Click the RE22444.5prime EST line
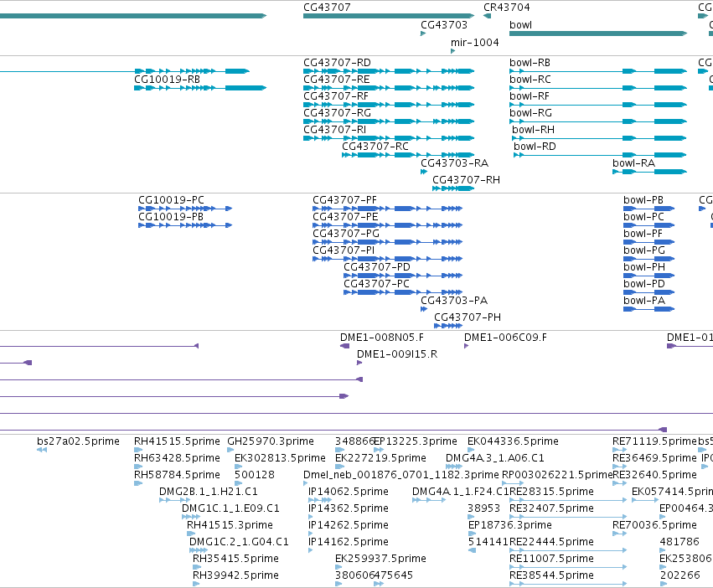The height and width of the screenshot is (588, 713). [568, 550]
